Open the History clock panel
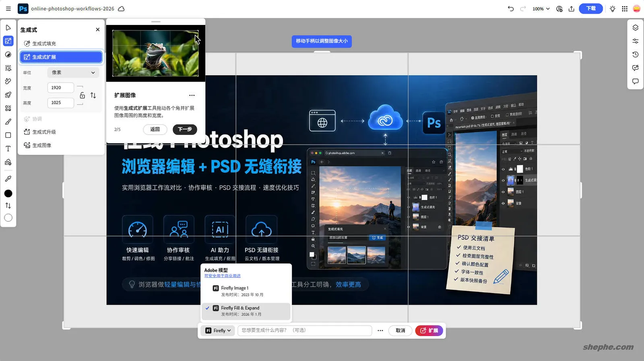 (635, 55)
